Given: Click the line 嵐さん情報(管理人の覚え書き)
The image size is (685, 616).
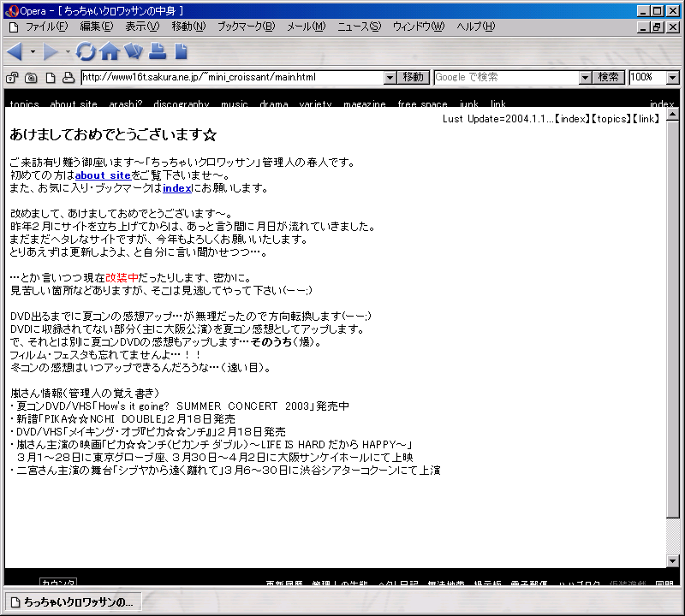Looking at the screenshot, I should (84, 394).
